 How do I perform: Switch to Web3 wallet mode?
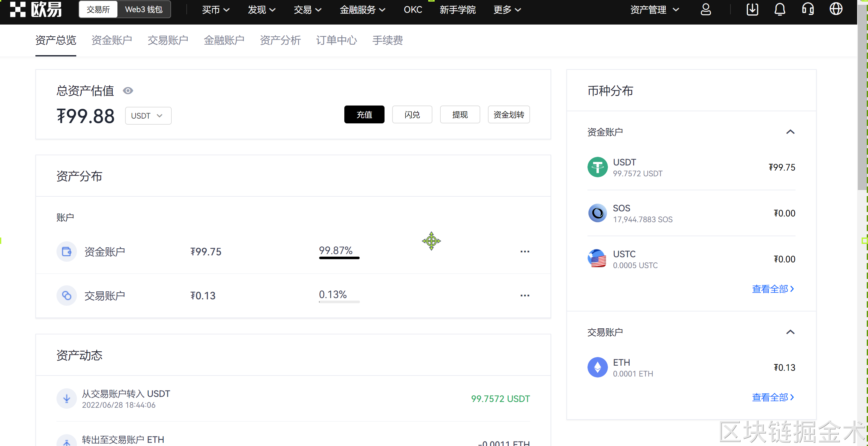coord(144,10)
